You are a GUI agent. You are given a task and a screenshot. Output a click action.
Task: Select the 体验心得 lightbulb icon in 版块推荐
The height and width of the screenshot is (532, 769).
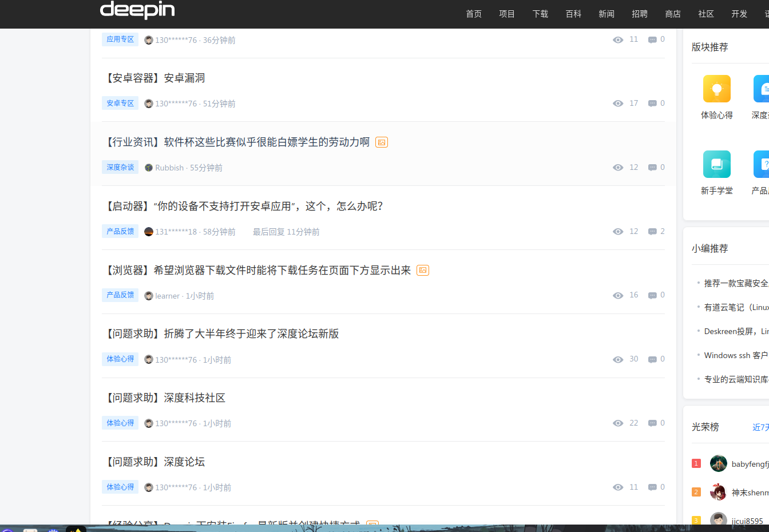(716, 89)
